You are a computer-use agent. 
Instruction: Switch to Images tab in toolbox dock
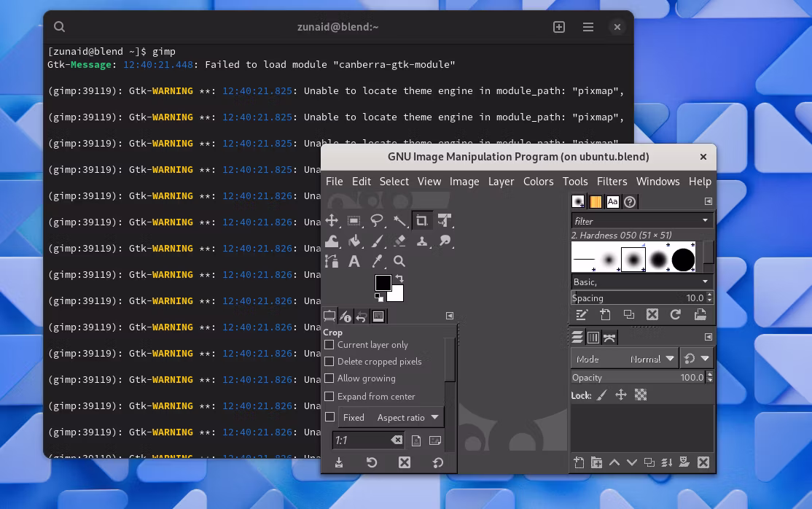tap(378, 316)
